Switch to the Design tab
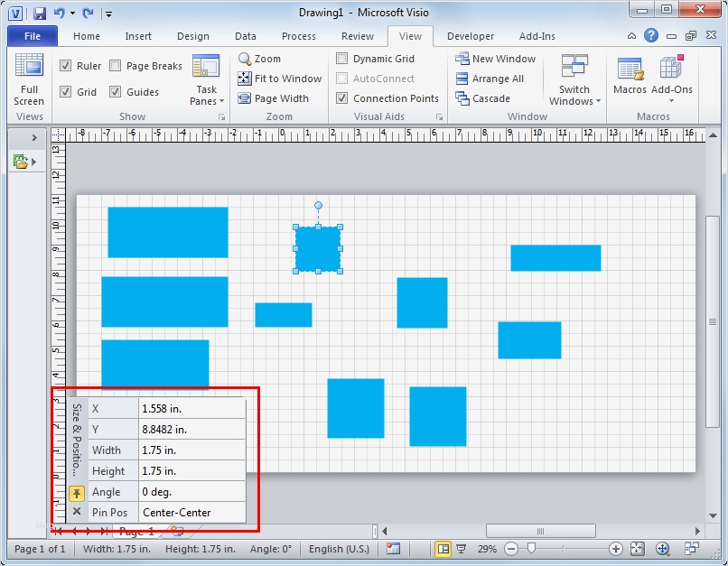The height and width of the screenshot is (566, 728). pyautogui.click(x=192, y=36)
